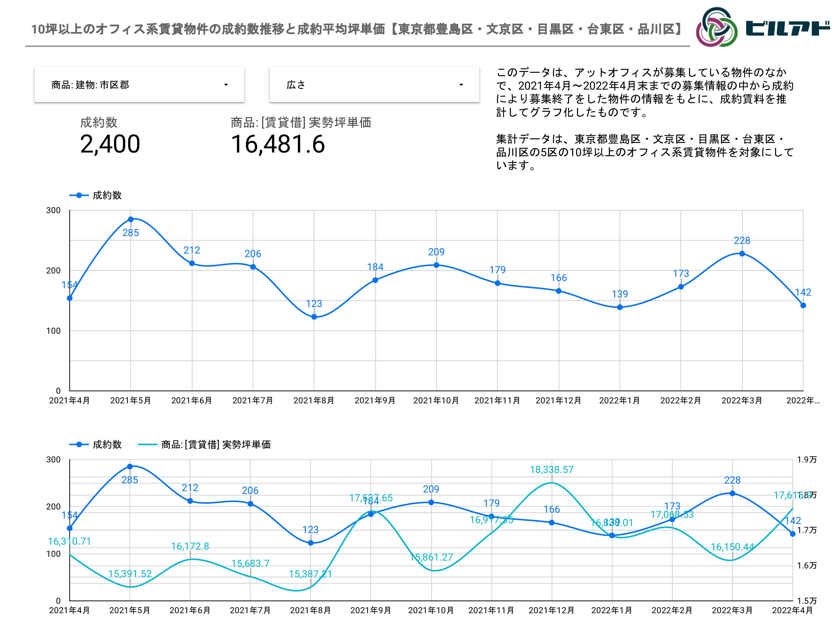840x630 pixels.
Task: Select the 228 data point in top chart
Action: pyautogui.click(x=742, y=253)
